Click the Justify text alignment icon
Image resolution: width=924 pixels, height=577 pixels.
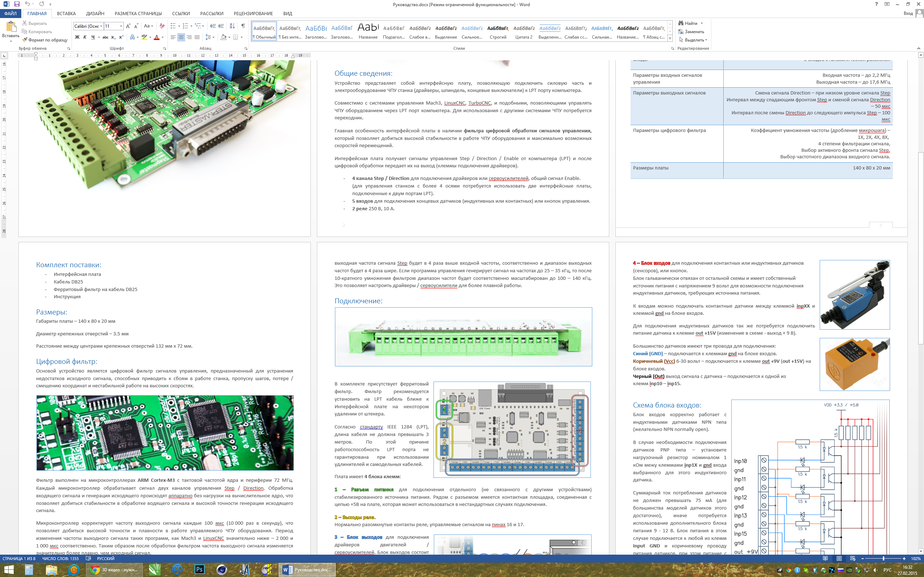click(197, 37)
